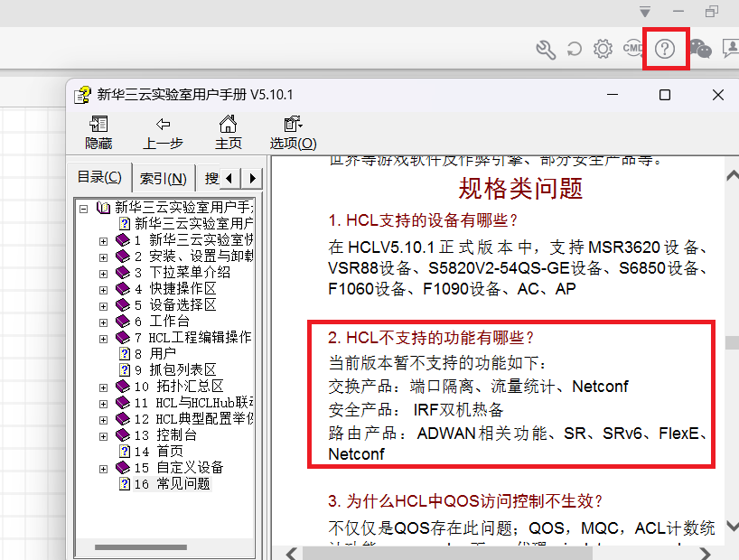Select tree item 4 快捷操作区
Screen dimensions: 739x560
click(x=175, y=289)
